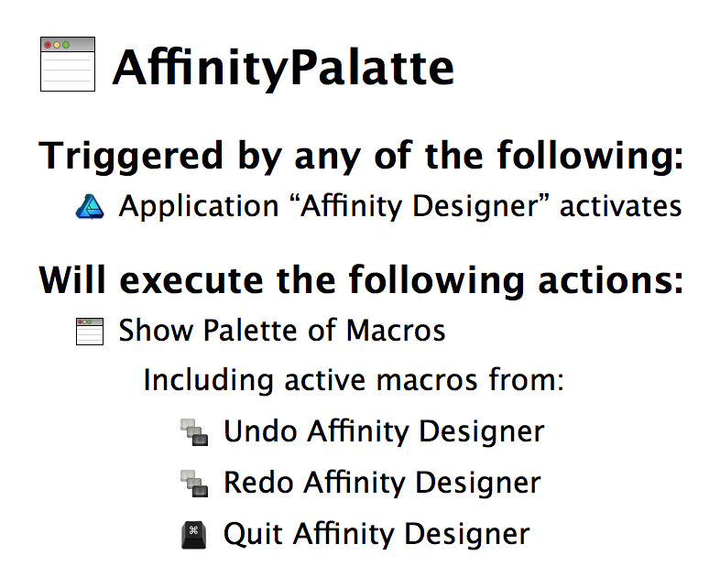Open the Undo Affinity Designer macro group
The width and height of the screenshot is (720, 588).
coord(384,431)
